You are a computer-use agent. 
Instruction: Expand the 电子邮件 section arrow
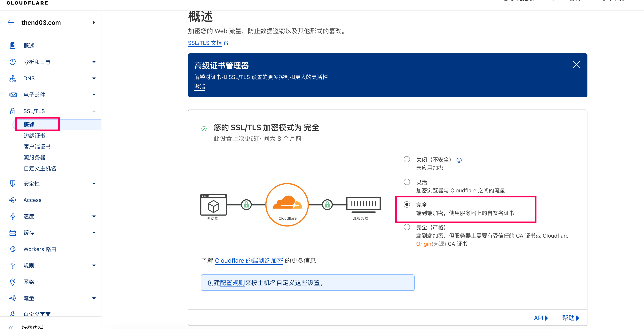(94, 95)
